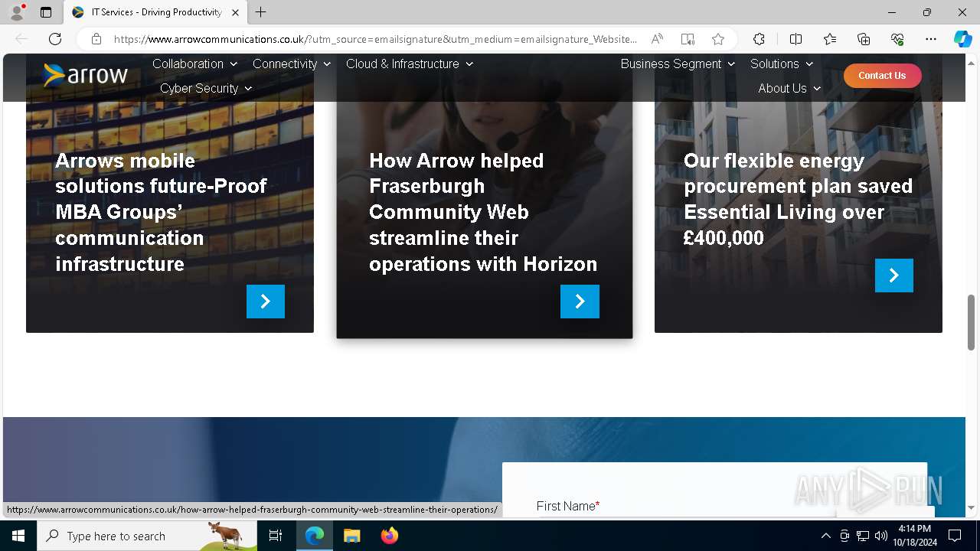Open Arrows mobile solutions MBA Groups article
Image resolution: width=980 pixels, height=551 pixels.
tap(161, 212)
